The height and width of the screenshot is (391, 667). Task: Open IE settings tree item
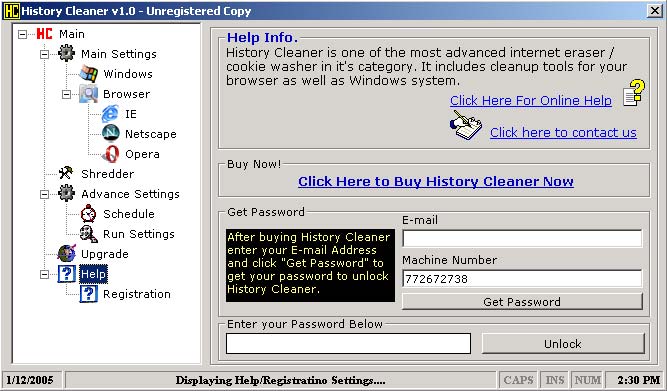click(x=131, y=114)
